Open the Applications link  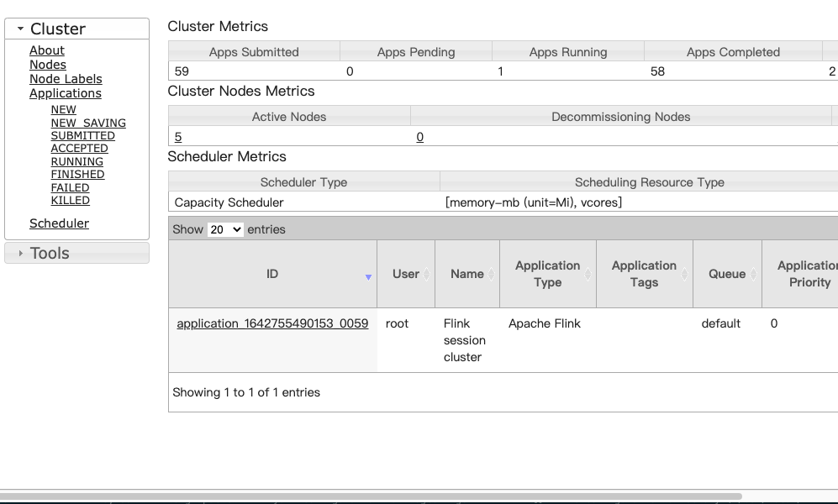pos(66,93)
